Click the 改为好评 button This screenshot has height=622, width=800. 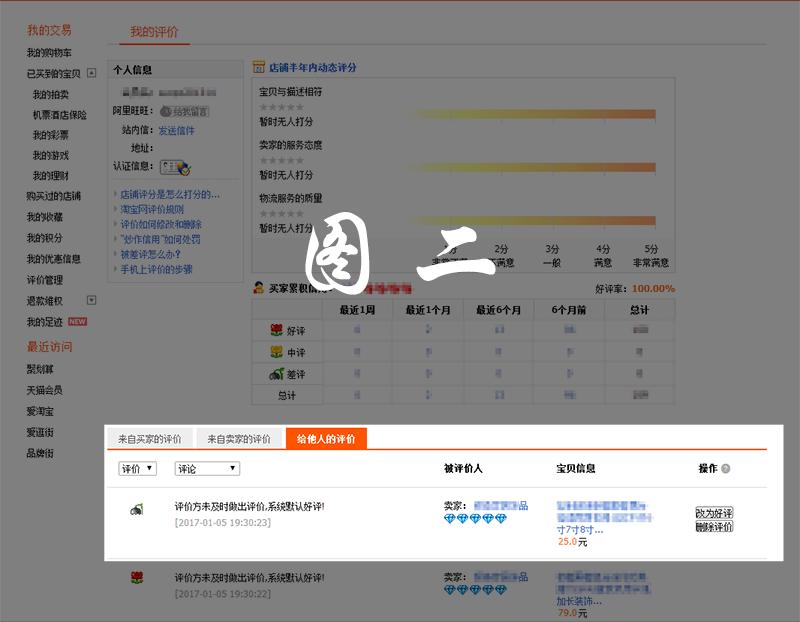click(714, 513)
